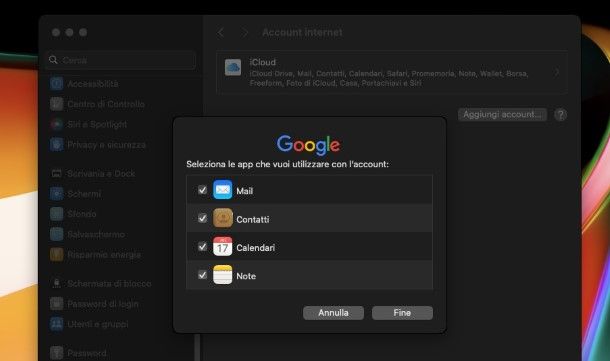Select the Contatti label text
Screen dimensions: 610x361
253,219
